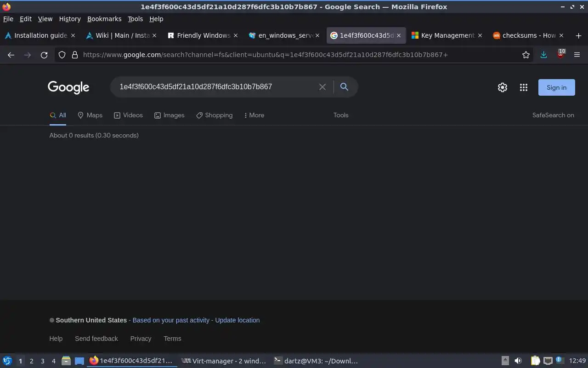Viewport: 588px width, 368px height.
Task: Click Send feedback link
Action: 96,339
